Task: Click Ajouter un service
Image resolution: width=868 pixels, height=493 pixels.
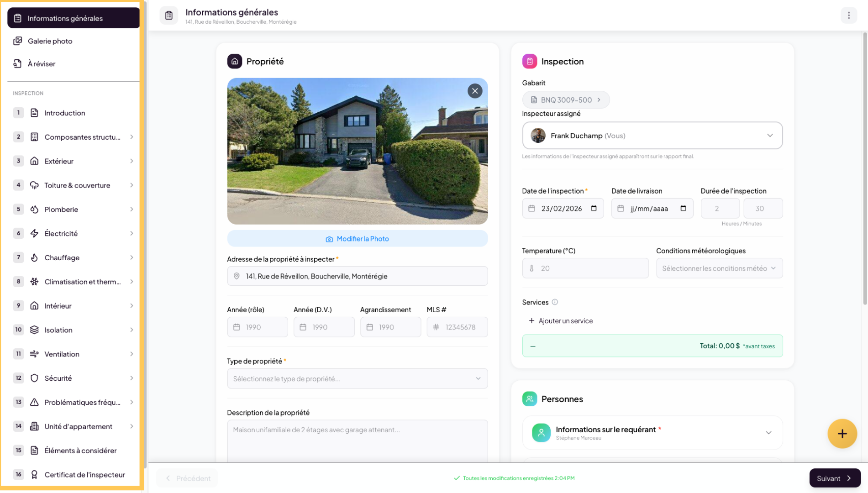Action: (561, 321)
